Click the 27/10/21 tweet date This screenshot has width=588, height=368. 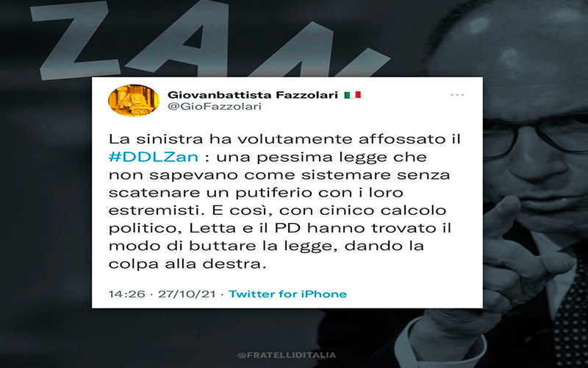(x=187, y=294)
